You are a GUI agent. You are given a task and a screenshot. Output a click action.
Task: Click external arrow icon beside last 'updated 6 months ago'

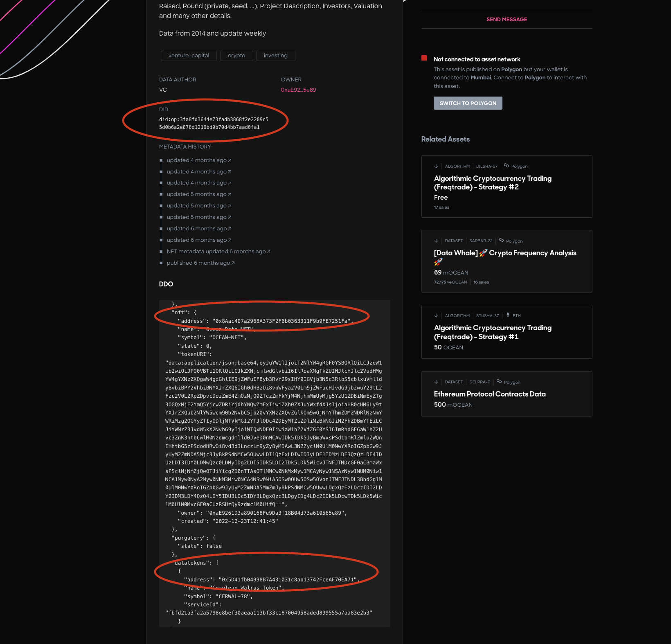230,240
